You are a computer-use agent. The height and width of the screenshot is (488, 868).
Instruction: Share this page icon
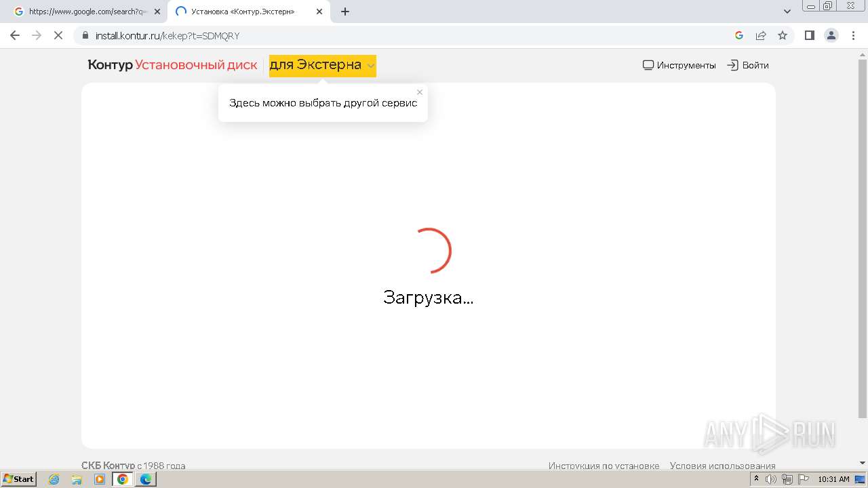[x=761, y=35]
